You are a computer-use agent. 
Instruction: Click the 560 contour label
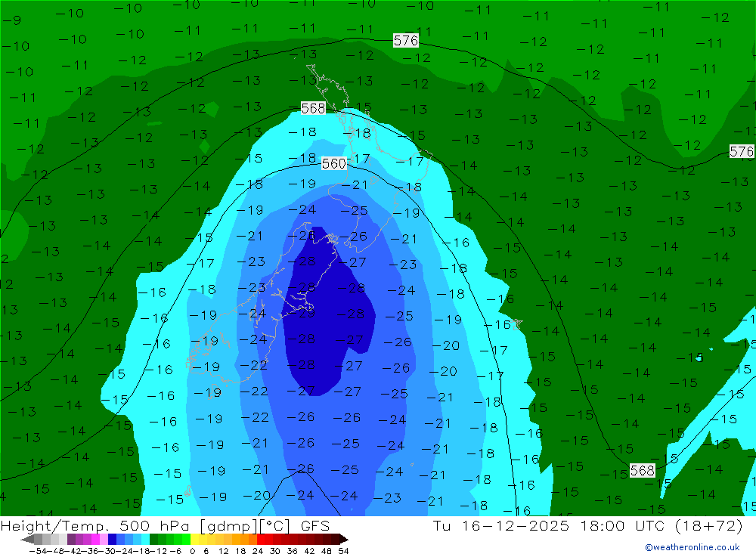click(x=333, y=163)
